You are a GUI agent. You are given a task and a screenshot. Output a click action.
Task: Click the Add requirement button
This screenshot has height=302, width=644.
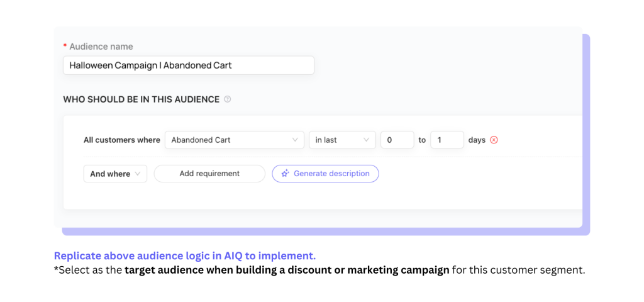pos(209,174)
